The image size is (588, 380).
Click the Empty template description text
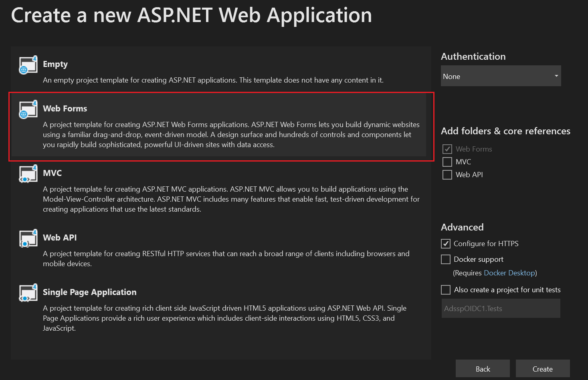213,80
